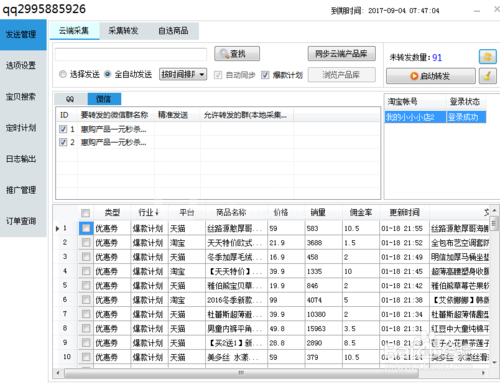
Task: Check the checkbox for product row 2
Action: pos(86,243)
